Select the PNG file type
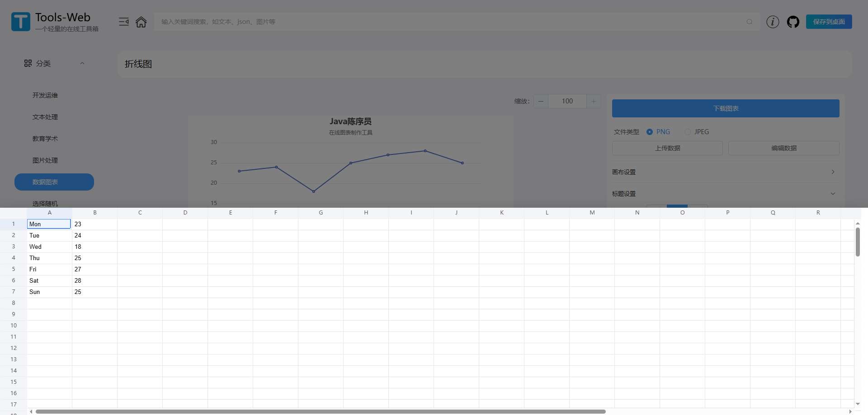868x415 pixels. tap(650, 132)
